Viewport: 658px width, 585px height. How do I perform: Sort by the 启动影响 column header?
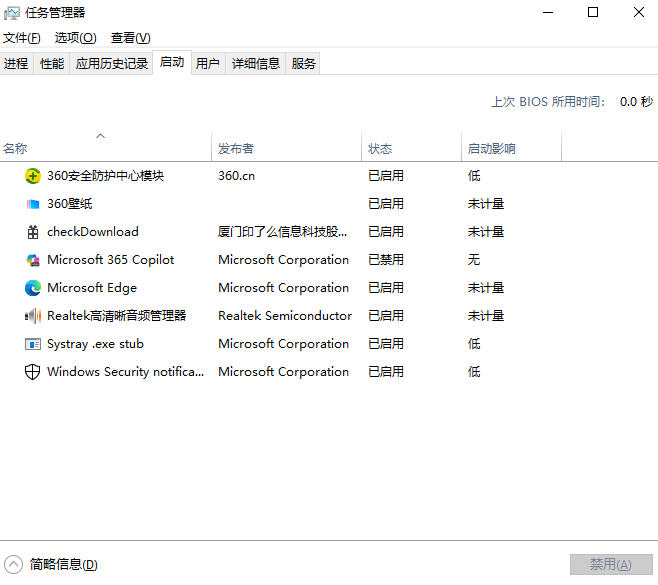[x=511, y=146]
